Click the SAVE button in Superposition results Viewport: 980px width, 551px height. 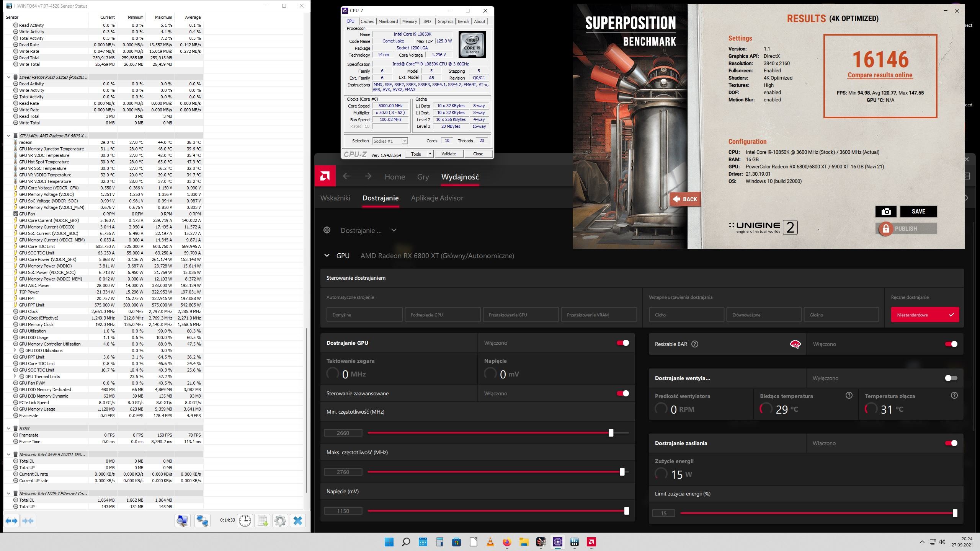(918, 212)
